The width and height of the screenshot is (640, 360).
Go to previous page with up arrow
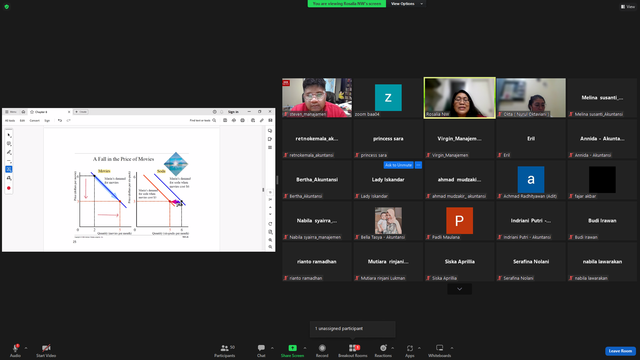point(270,207)
